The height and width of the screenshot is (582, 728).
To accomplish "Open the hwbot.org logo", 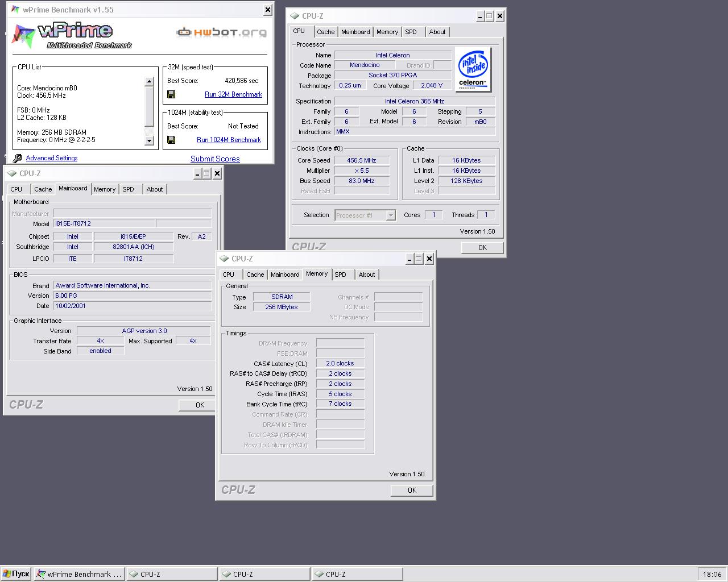I will coord(221,32).
